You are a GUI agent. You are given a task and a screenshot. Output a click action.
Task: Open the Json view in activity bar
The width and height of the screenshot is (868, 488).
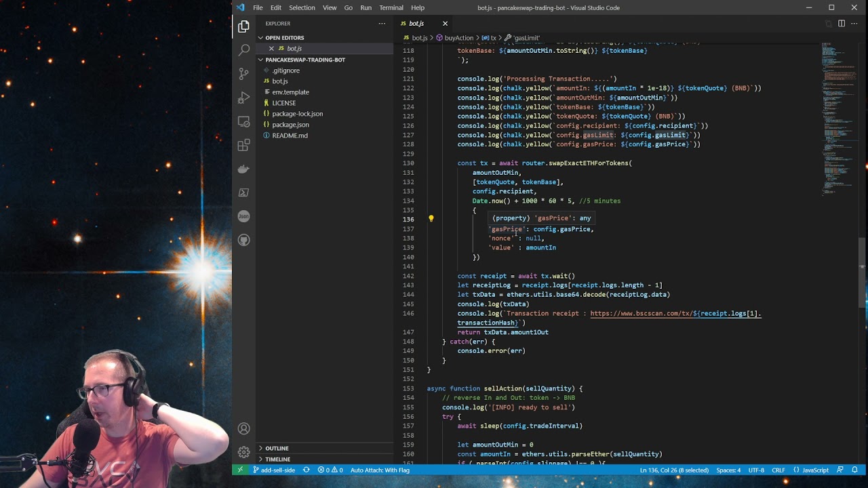tap(244, 216)
